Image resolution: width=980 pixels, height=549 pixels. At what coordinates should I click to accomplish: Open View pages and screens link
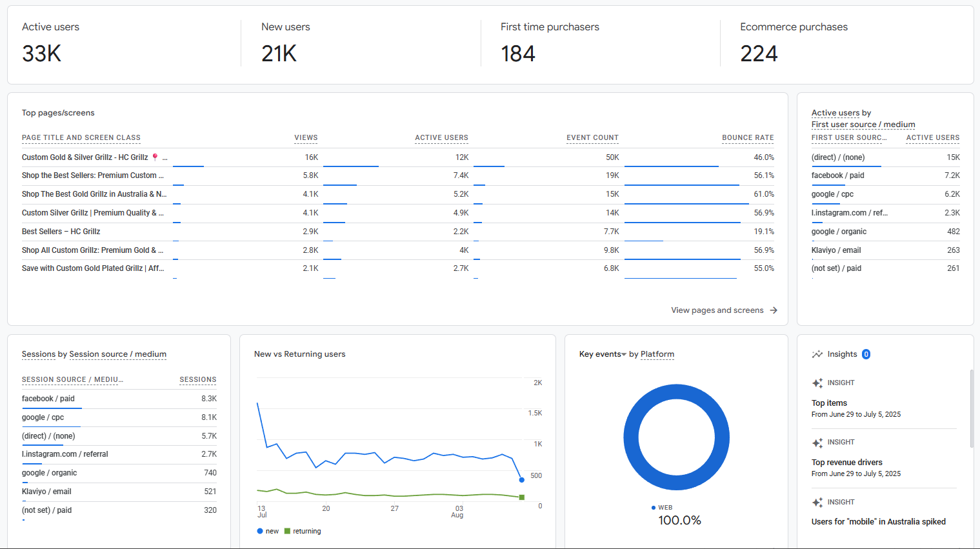(x=717, y=310)
